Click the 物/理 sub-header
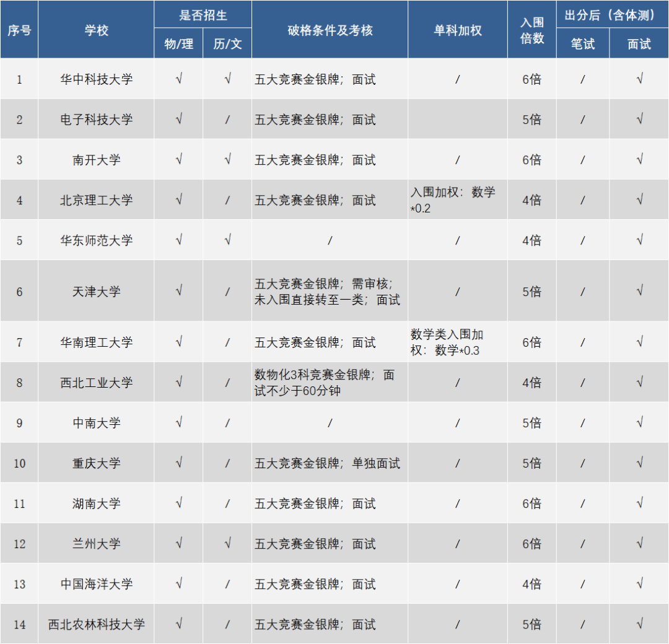 tap(178, 43)
